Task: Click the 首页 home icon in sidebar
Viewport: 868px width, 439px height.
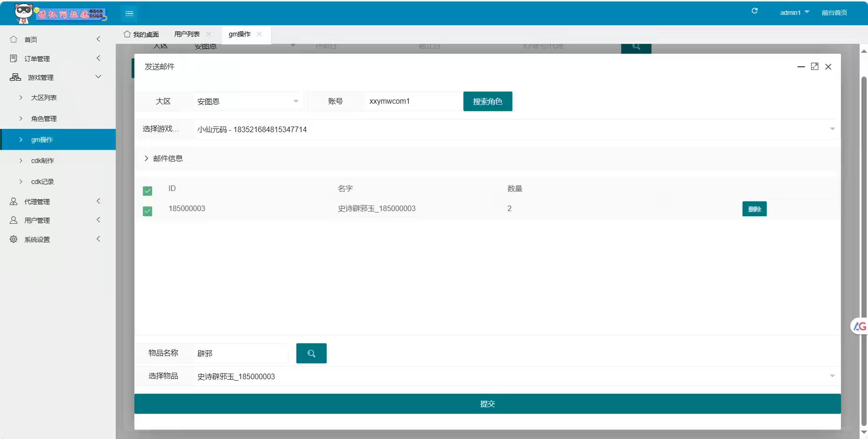Action: (14, 40)
